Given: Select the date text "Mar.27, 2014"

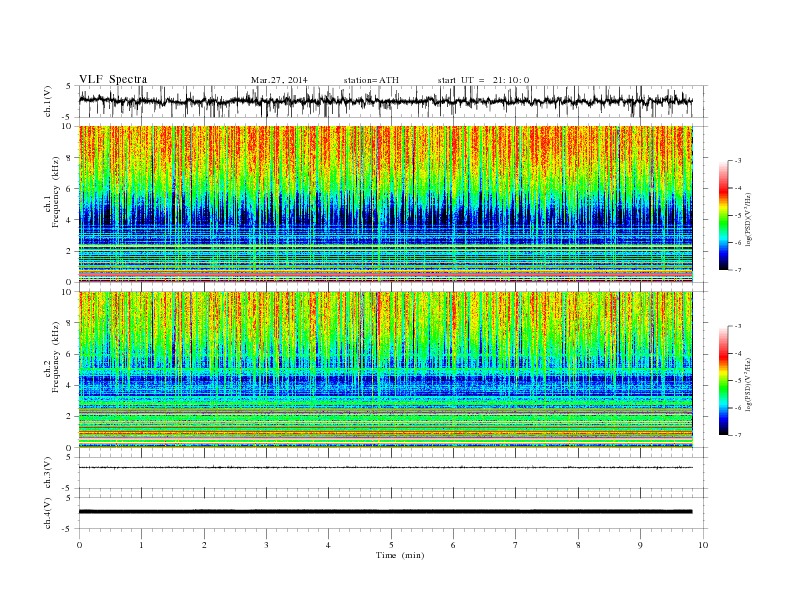Looking at the screenshot, I should [x=279, y=80].
